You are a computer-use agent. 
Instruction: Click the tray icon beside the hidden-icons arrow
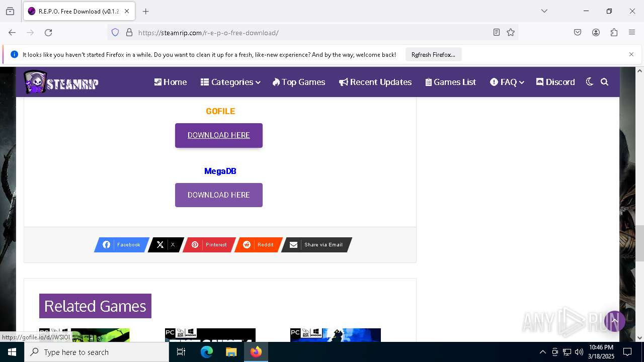[x=555, y=352]
